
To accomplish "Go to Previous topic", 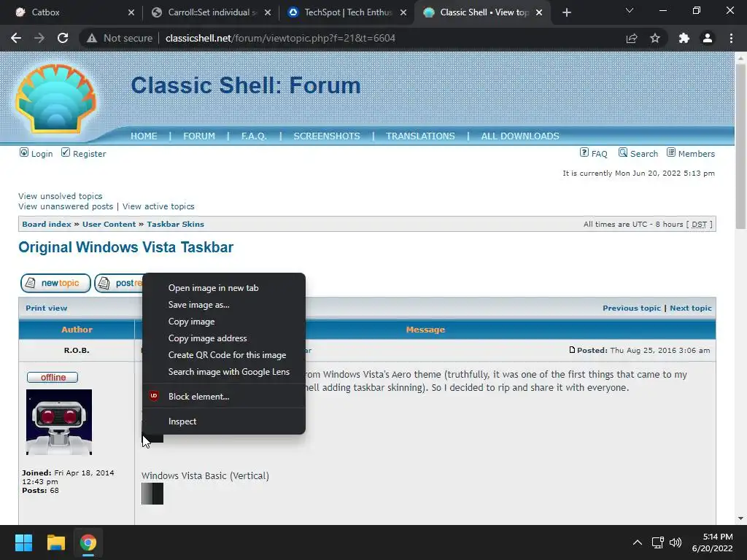I will [x=632, y=308].
